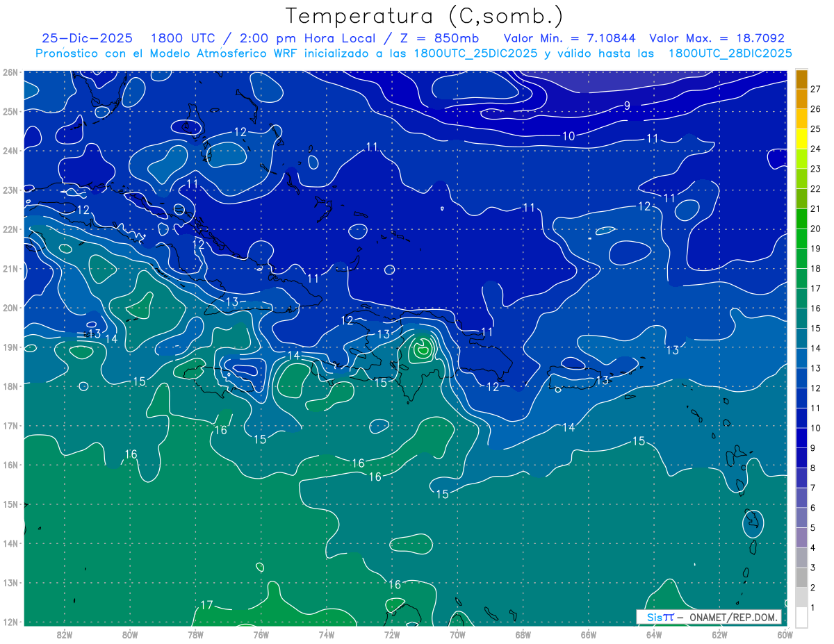The image size is (834, 644).
Task: Click the "14N" latitude axis label
Action: coord(11,543)
